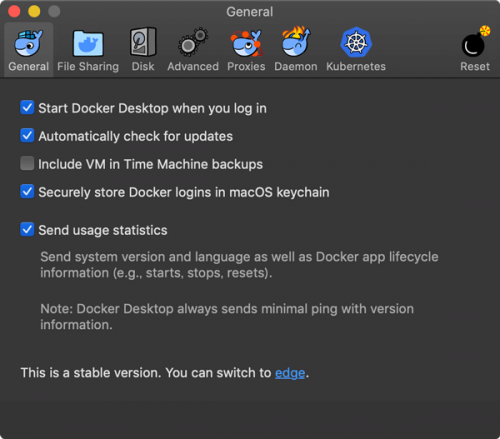This screenshot has height=439, width=500.
Task: Disable Automatically check for updates checkbox
Action: coord(27,136)
